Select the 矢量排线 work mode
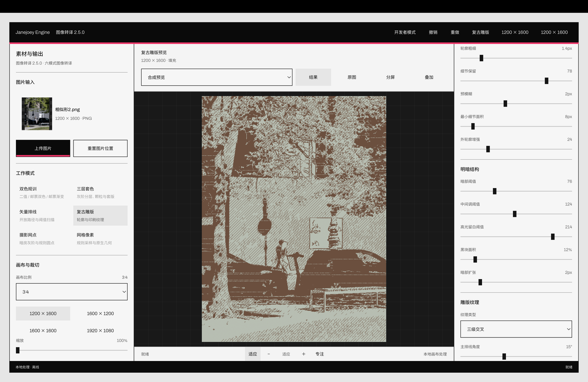Screen dimensions: 588x382 point(43,216)
